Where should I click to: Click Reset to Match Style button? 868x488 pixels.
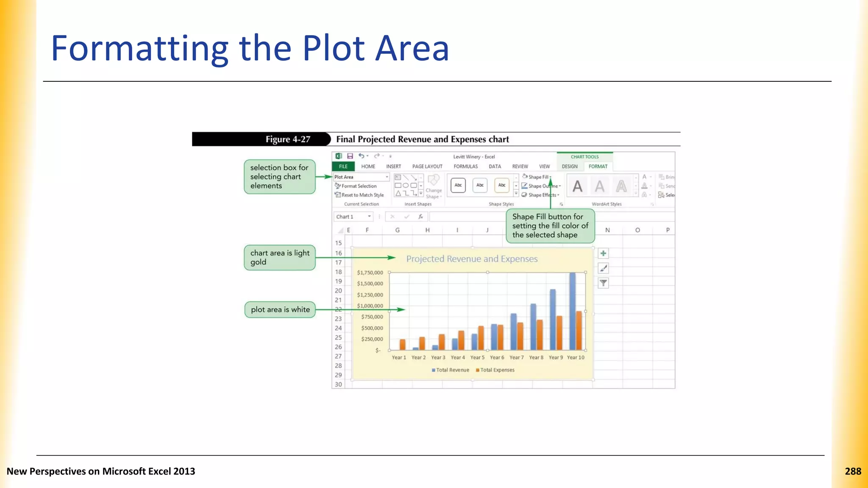point(359,195)
